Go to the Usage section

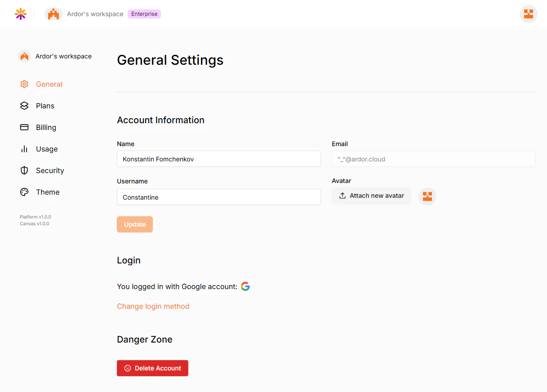pos(47,149)
